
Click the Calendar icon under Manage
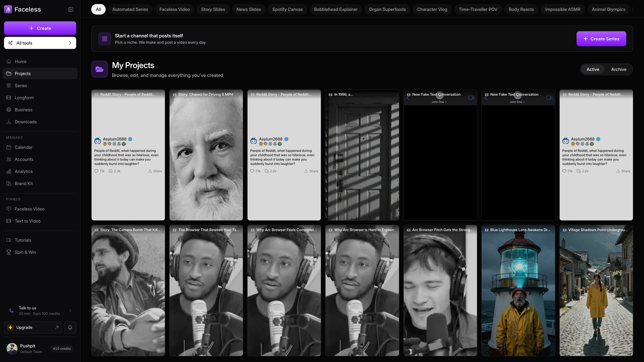tap(9, 147)
